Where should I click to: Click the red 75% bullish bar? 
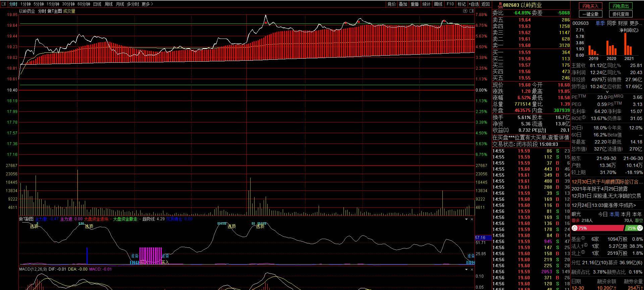tap(598, 228)
